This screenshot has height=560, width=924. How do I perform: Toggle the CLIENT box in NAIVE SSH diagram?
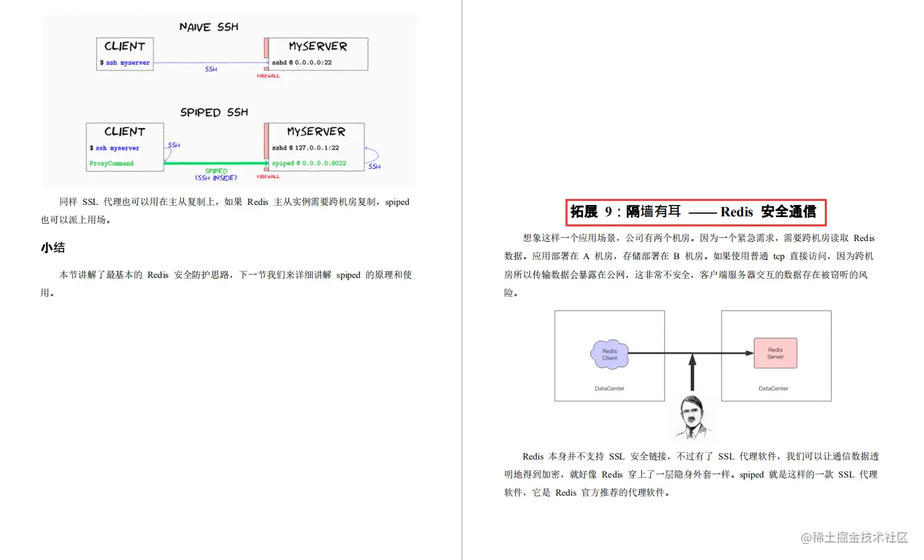point(125,54)
